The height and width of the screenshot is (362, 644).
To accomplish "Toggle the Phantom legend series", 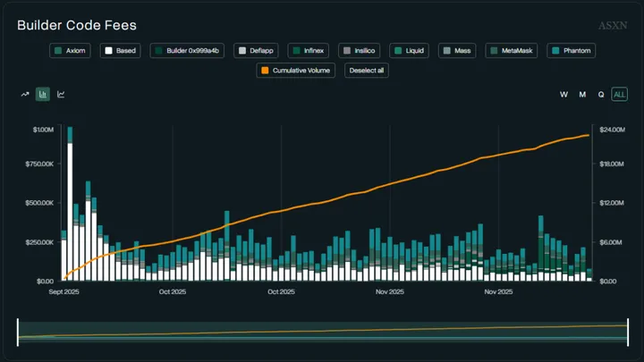I will [x=570, y=51].
